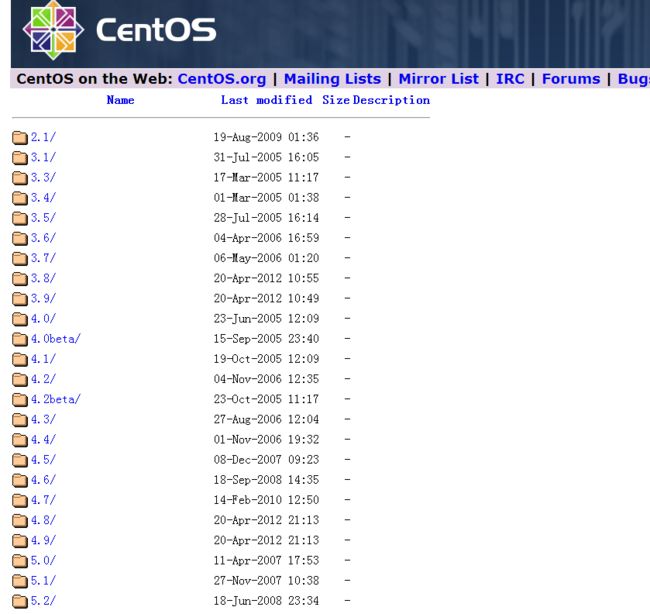Click the folder icon next to 3.5/
Image resolution: width=650 pixels, height=614 pixels.
pos(19,218)
